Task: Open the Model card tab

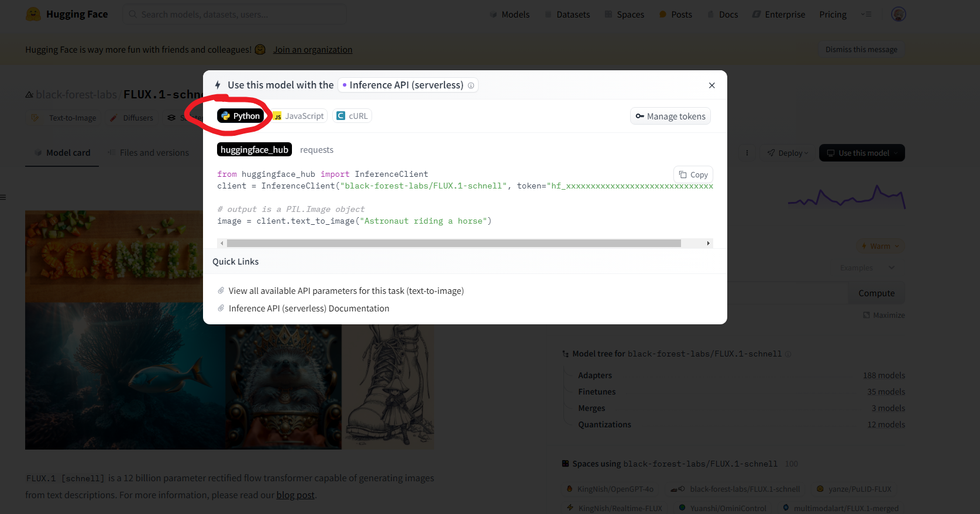Action: click(62, 153)
